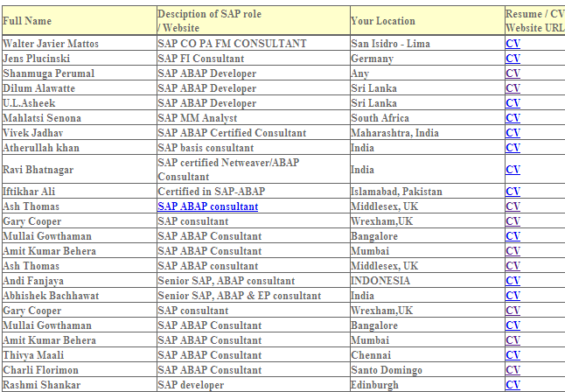Viewport: 565px width, 392px height.
Task: Select the name Walter Javier Mattos
Action: point(51,44)
